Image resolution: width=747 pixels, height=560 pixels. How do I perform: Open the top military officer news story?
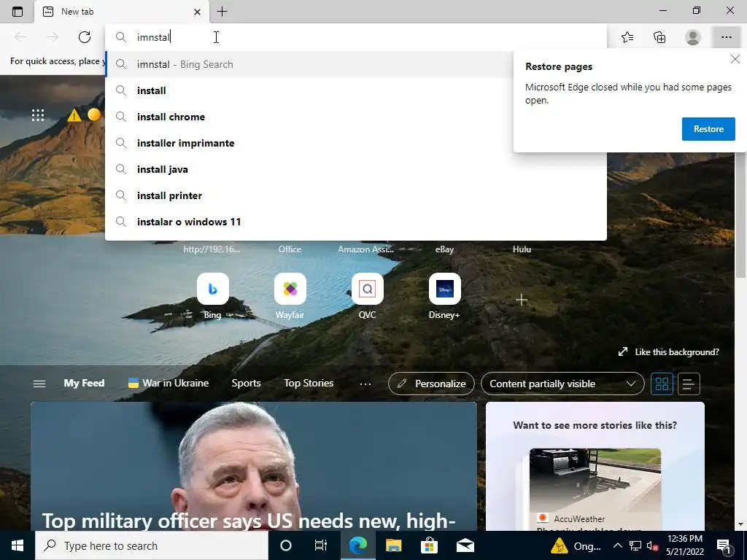click(253, 466)
